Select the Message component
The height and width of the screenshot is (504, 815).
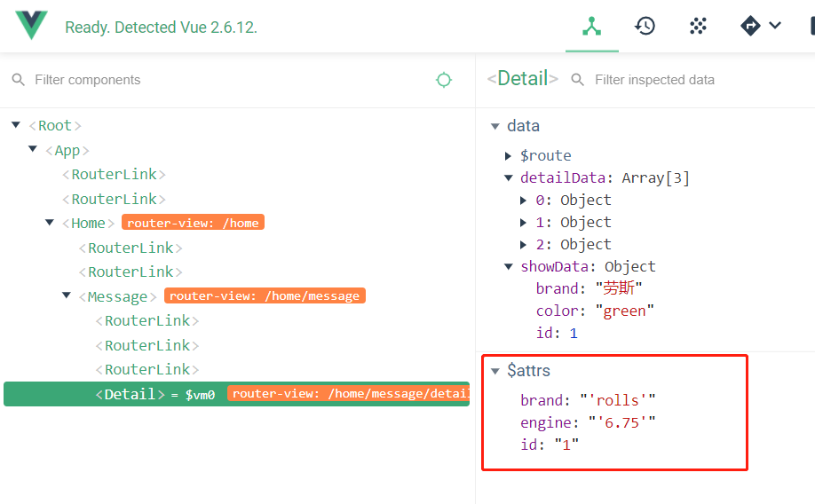click(x=117, y=296)
